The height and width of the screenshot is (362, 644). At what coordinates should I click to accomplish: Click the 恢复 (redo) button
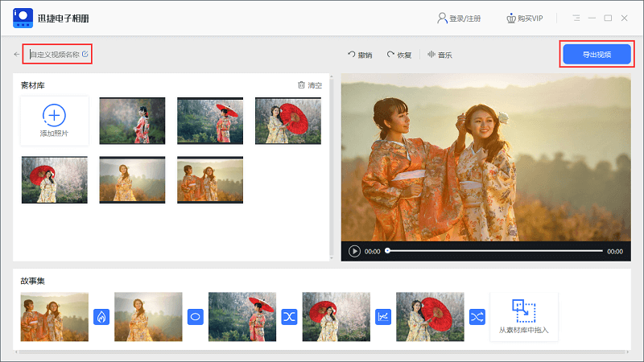pos(399,55)
